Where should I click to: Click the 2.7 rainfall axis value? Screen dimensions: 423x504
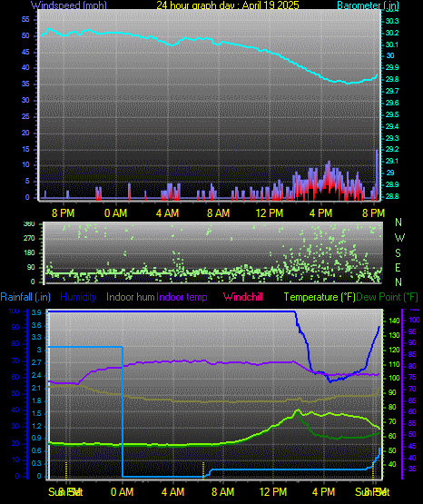pos(36,362)
